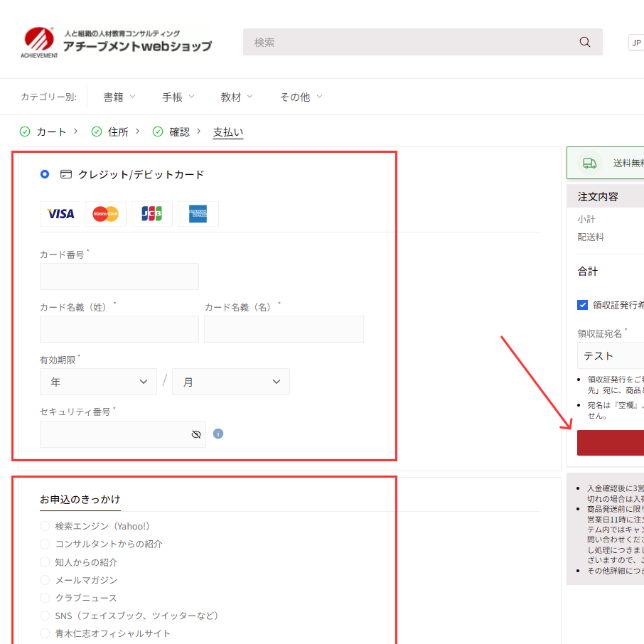644x644 pixels.
Task: Click the お申込のきっかけ heading
Action: 80,500
